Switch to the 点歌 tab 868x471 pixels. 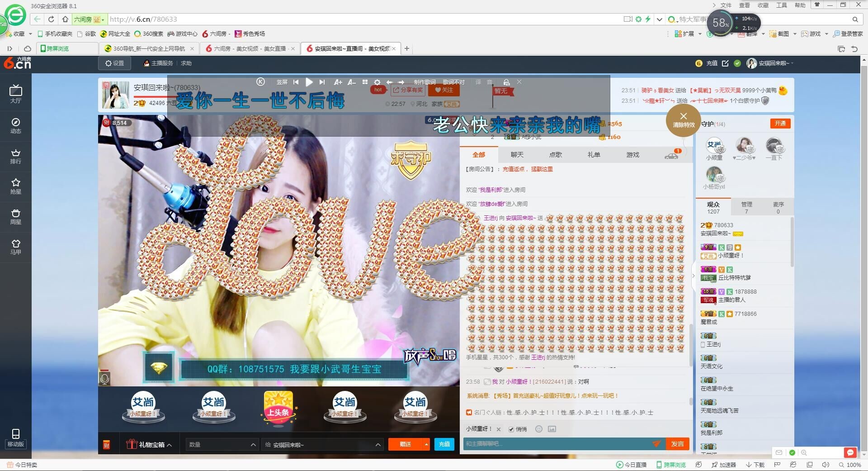(x=556, y=155)
